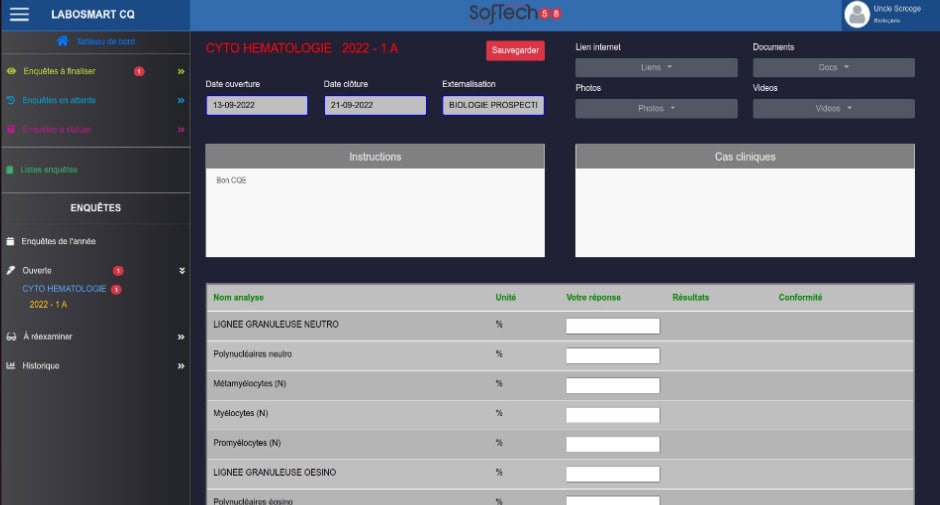Open the Liens dropdown

(x=656, y=67)
